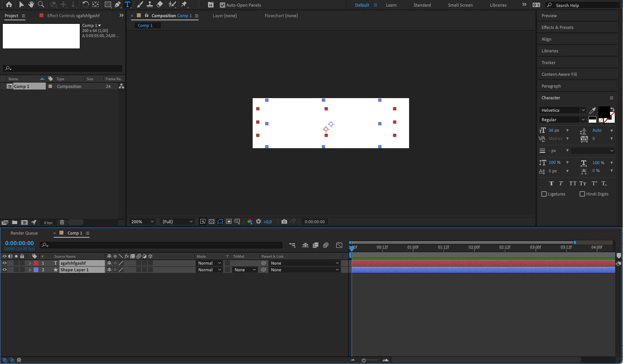Enable Hindi Digits checkbox

point(582,194)
